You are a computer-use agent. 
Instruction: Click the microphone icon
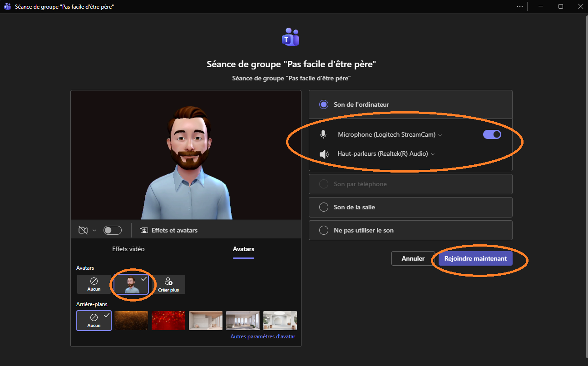323,134
